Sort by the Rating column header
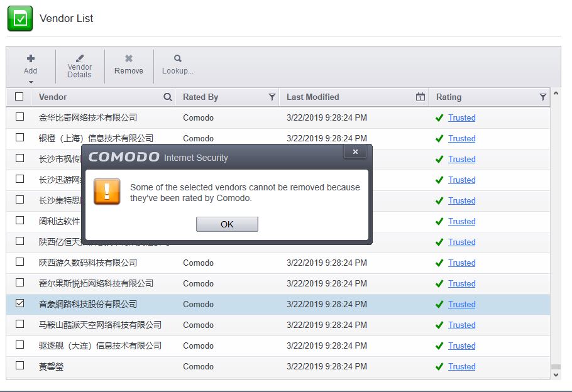This screenshot has height=392, width=572. (x=449, y=97)
